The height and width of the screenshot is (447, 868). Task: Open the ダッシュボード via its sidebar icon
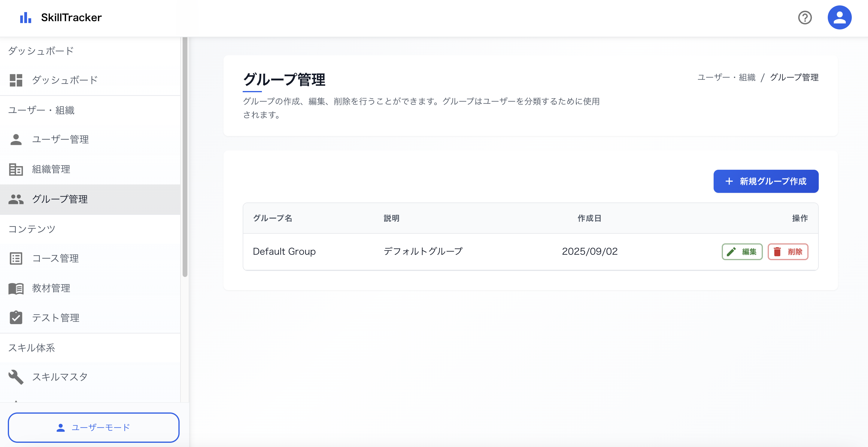[x=16, y=80]
